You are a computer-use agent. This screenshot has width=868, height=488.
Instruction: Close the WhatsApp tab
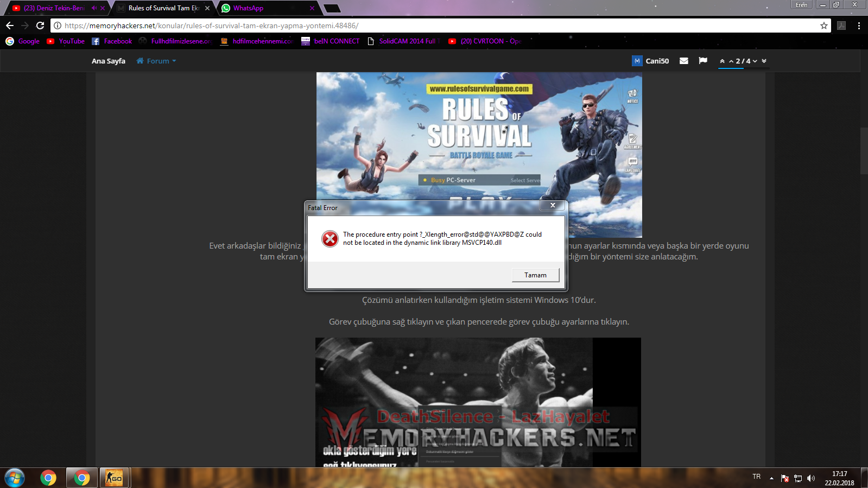[x=312, y=8]
